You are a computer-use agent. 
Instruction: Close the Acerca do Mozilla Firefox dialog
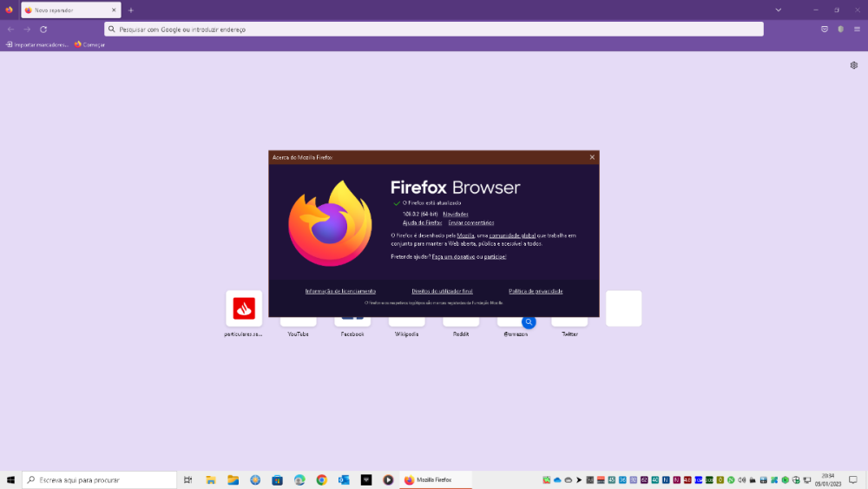(x=592, y=157)
